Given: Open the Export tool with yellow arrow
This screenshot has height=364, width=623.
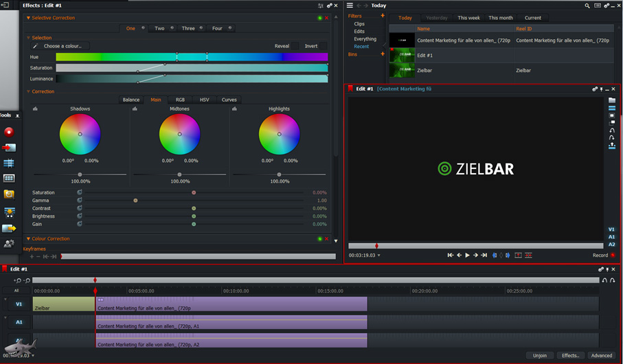Looking at the screenshot, I should click(x=9, y=229).
